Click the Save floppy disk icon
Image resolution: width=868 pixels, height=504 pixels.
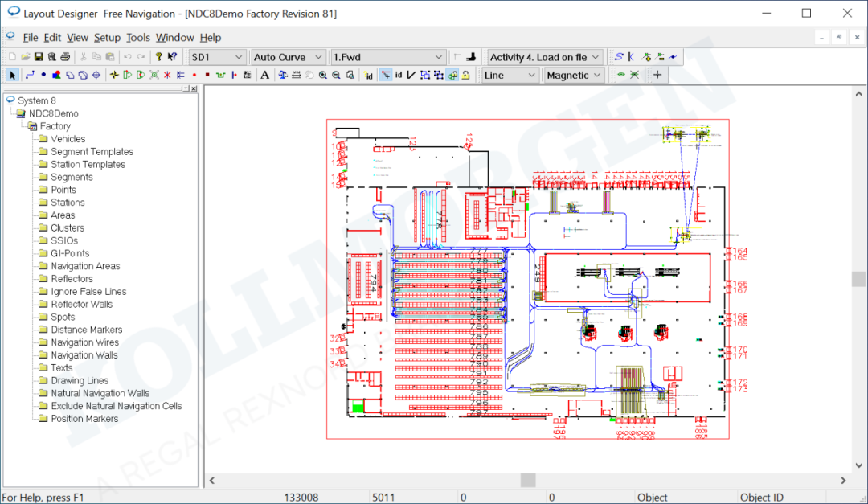38,57
